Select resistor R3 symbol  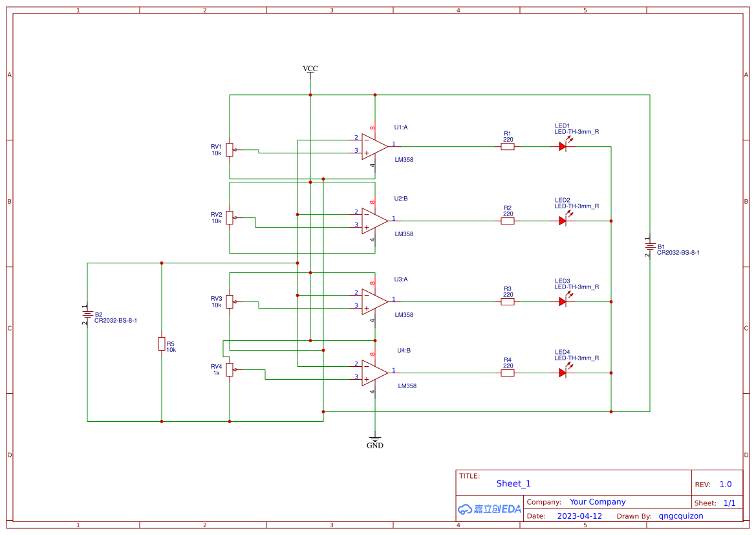coord(508,302)
